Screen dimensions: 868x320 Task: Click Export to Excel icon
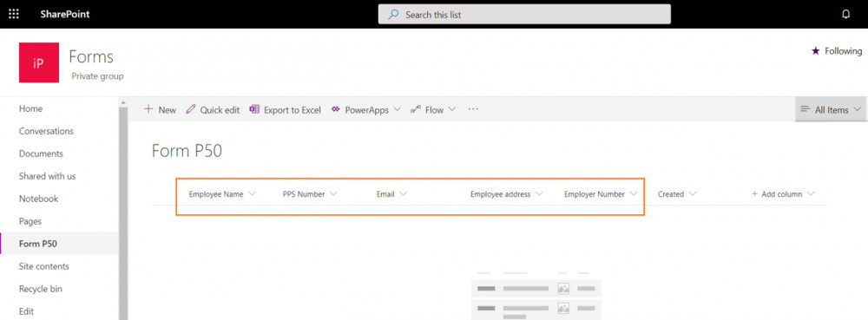254,109
